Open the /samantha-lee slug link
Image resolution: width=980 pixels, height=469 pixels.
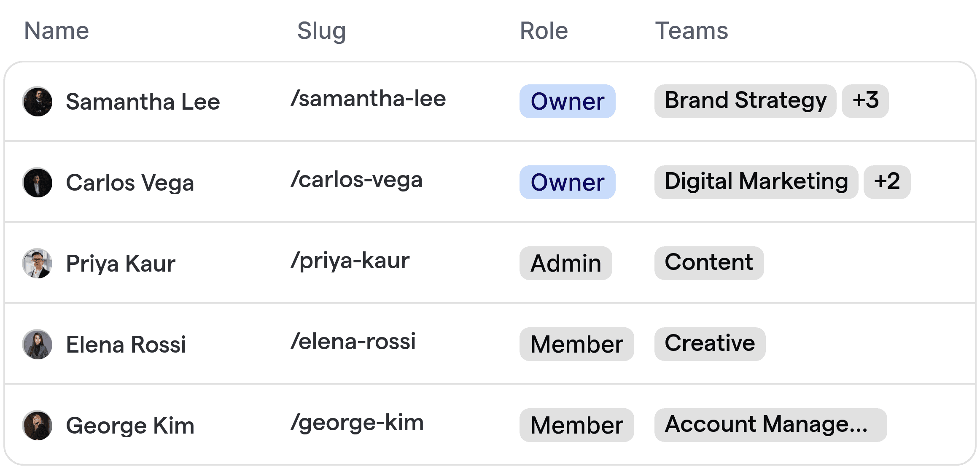369,99
